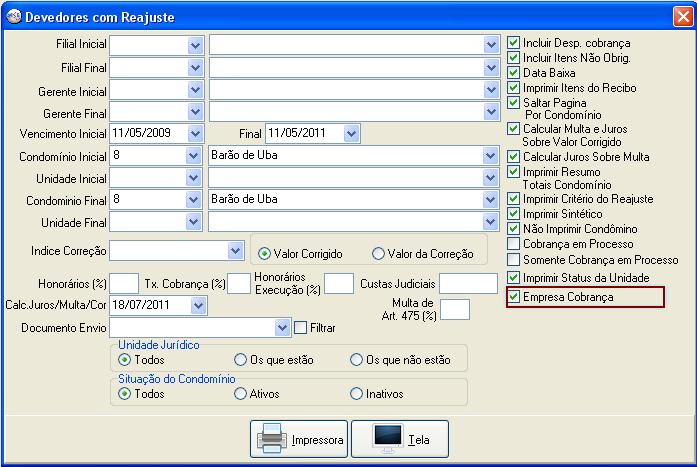Click the Impressora printer button
This screenshot has height=467, width=697.
(299, 439)
